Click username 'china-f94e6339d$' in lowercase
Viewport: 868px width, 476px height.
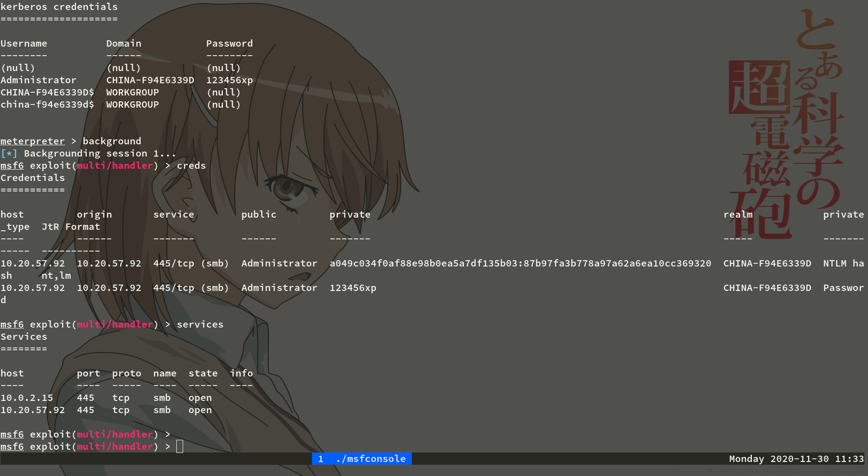tap(47, 105)
